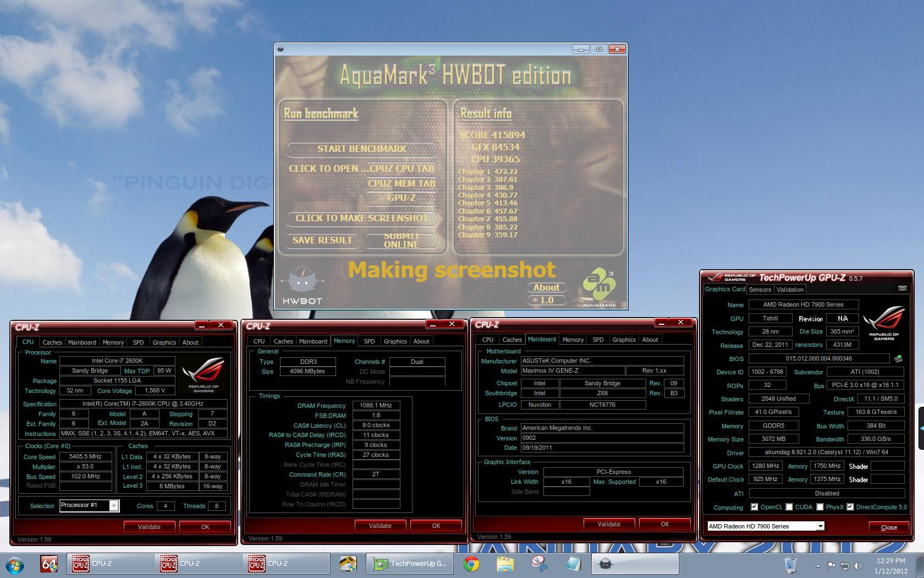Click the DRAM Frequency value 1088.1 MHz

(376, 405)
